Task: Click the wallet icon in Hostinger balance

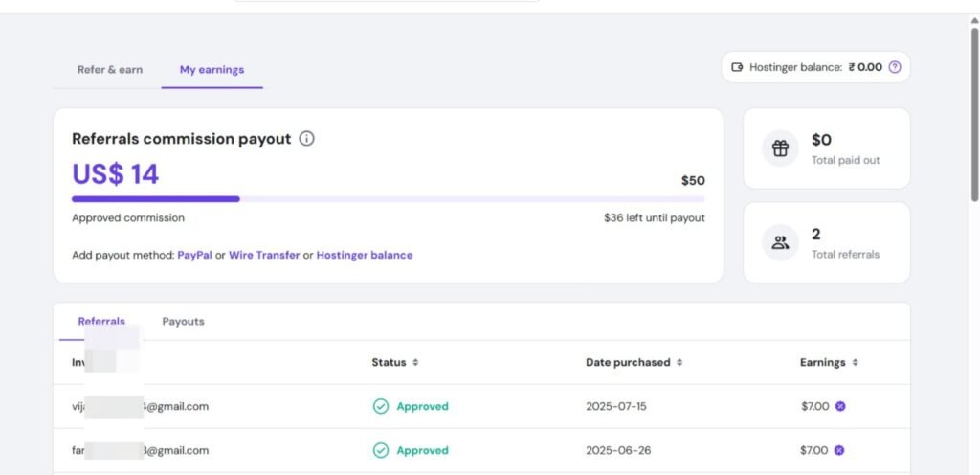Action: coord(737,67)
